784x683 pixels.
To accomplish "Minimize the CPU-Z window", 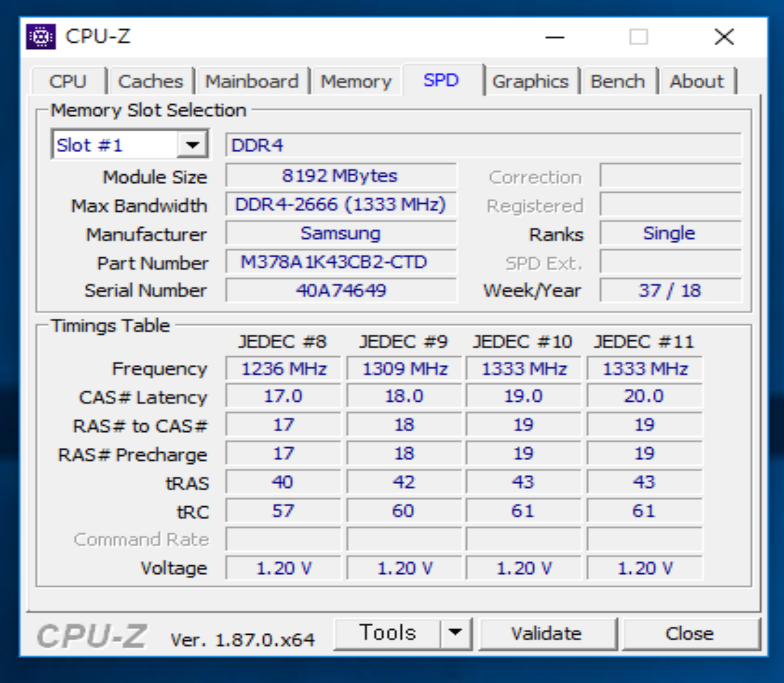I will click(x=554, y=37).
